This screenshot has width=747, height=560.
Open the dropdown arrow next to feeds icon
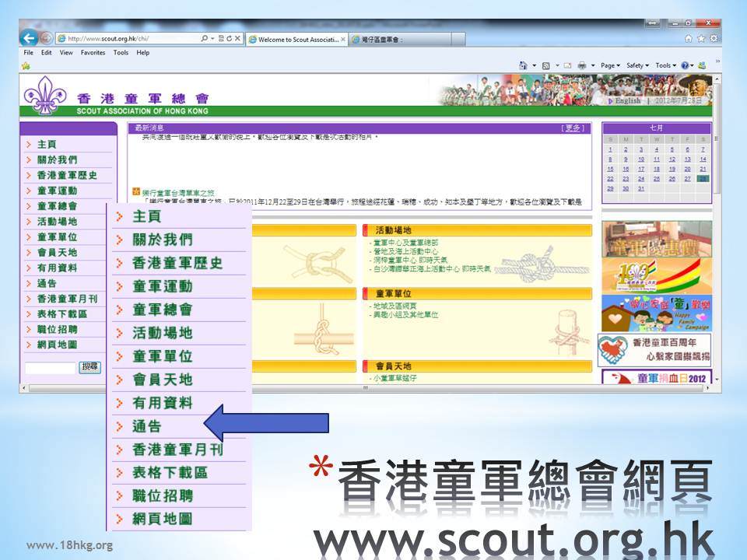[557, 65]
